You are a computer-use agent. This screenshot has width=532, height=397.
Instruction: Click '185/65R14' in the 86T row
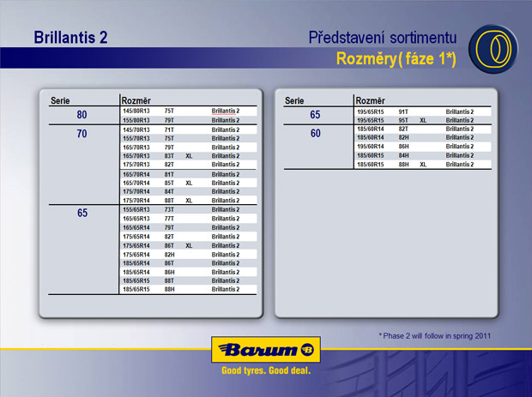click(136, 263)
